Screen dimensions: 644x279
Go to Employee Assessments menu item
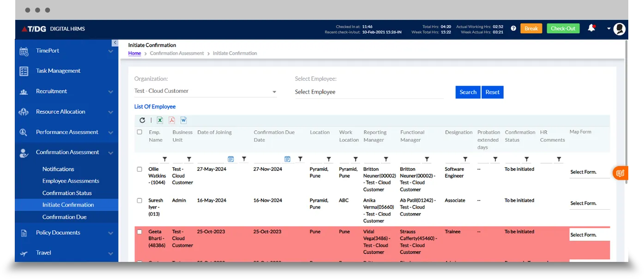click(71, 181)
